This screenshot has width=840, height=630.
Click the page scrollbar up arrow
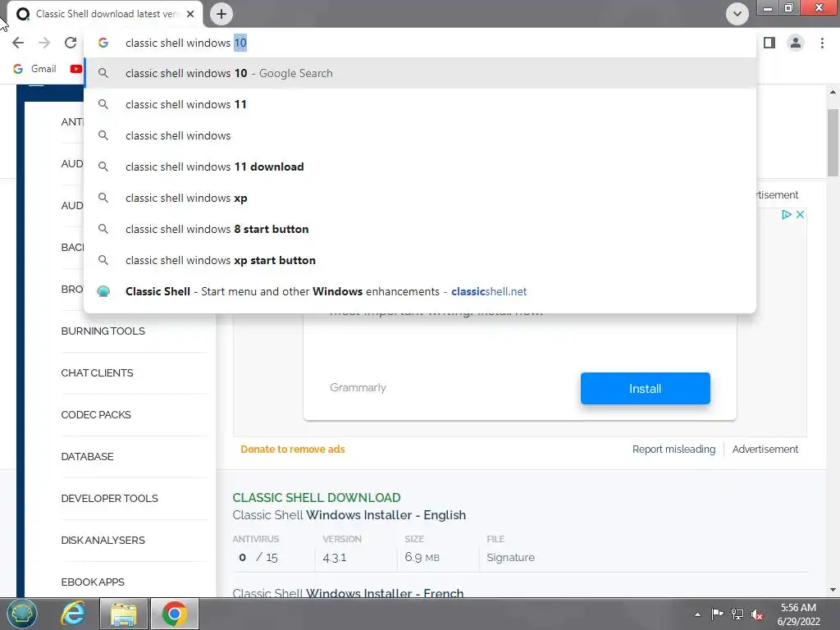pyautogui.click(x=833, y=92)
